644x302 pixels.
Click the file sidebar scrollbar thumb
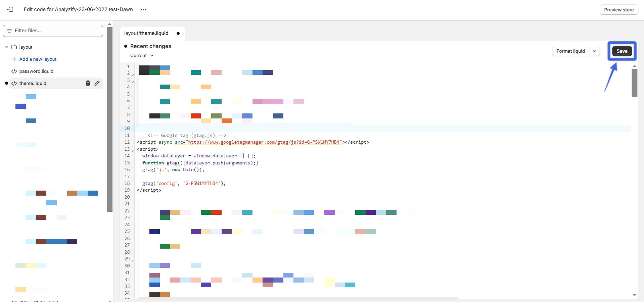(109, 119)
